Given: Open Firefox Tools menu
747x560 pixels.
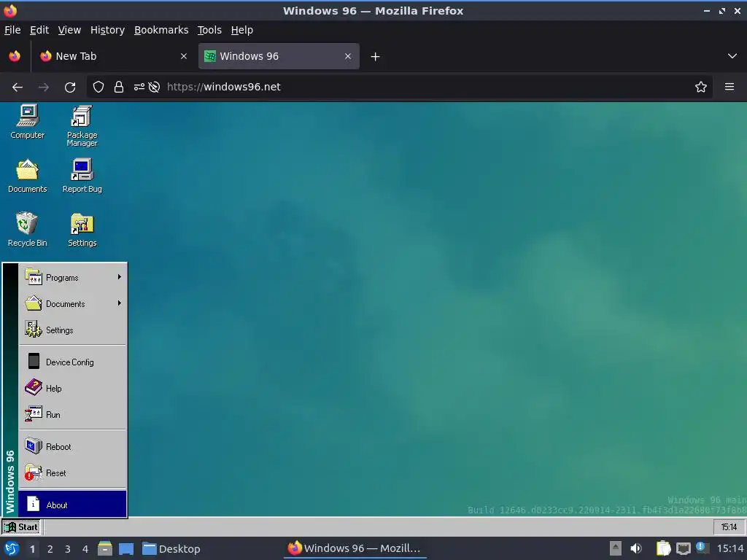Looking at the screenshot, I should pyautogui.click(x=209, y=30).
